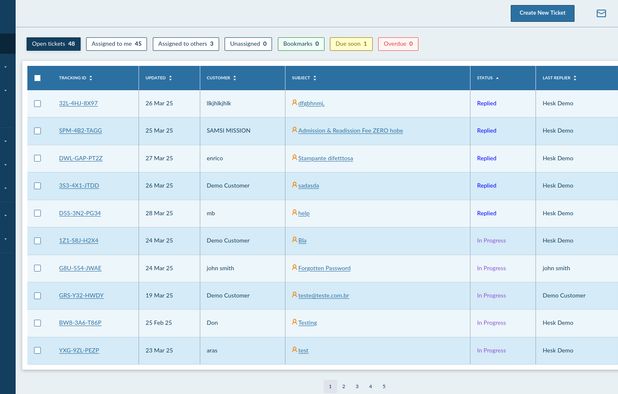Go to pagination page 4

[370, 387]
